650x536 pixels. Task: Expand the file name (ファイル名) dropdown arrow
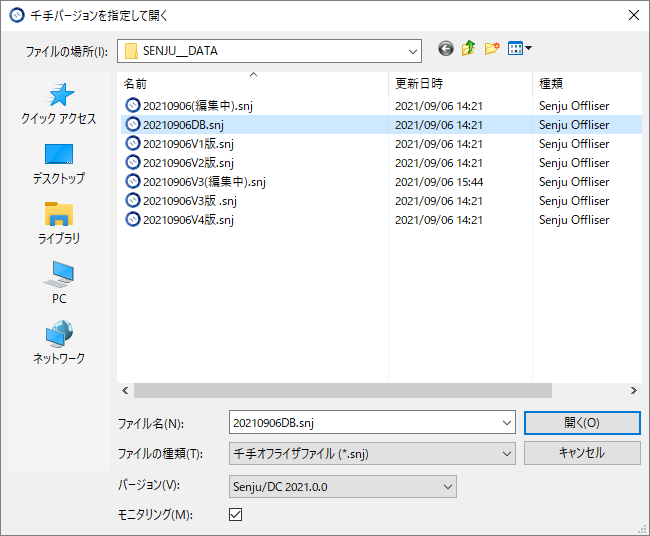[507, 423]
